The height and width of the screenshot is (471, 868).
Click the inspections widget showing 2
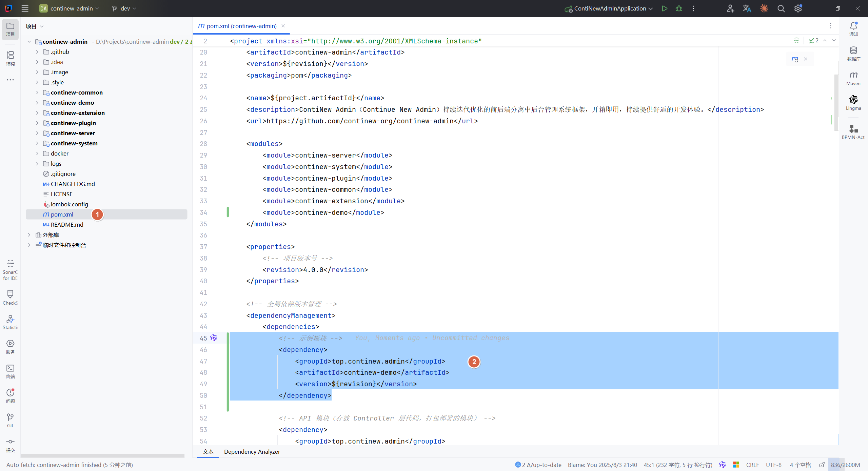click(x=814, y=41)
